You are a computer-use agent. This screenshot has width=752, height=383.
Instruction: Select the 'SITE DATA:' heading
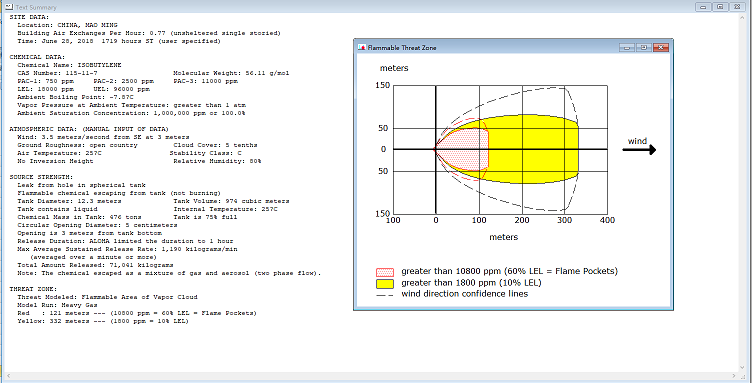pos(29,17)
